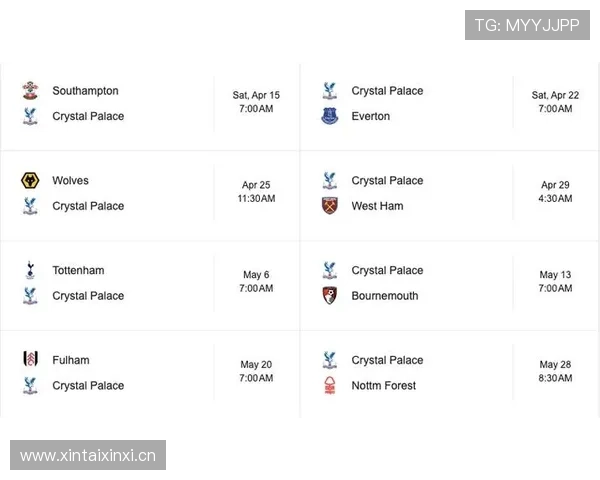Select the Tottenham team name
Screen dimensions: 600x480
pos(78,271)
